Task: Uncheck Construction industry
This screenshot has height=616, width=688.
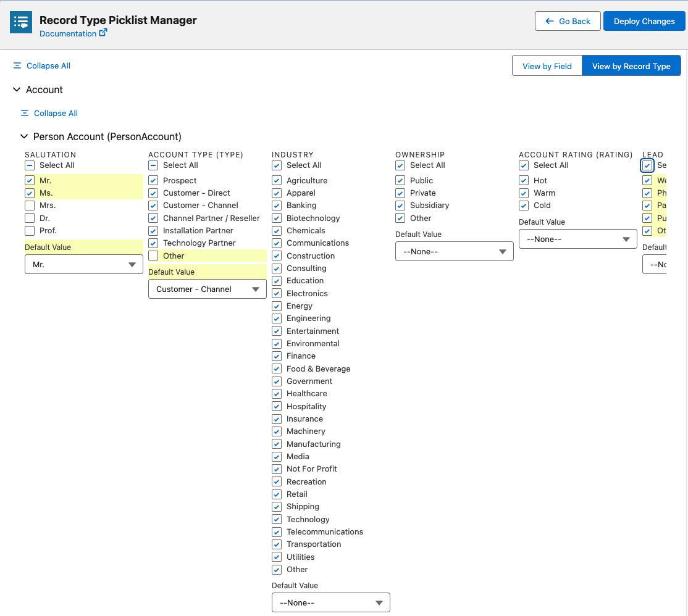Action: click(277, 256)
